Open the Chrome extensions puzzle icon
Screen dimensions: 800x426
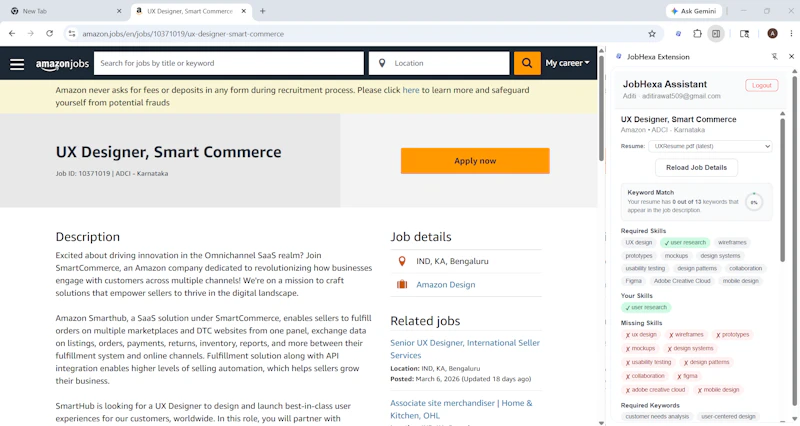[x=697, y=34]
